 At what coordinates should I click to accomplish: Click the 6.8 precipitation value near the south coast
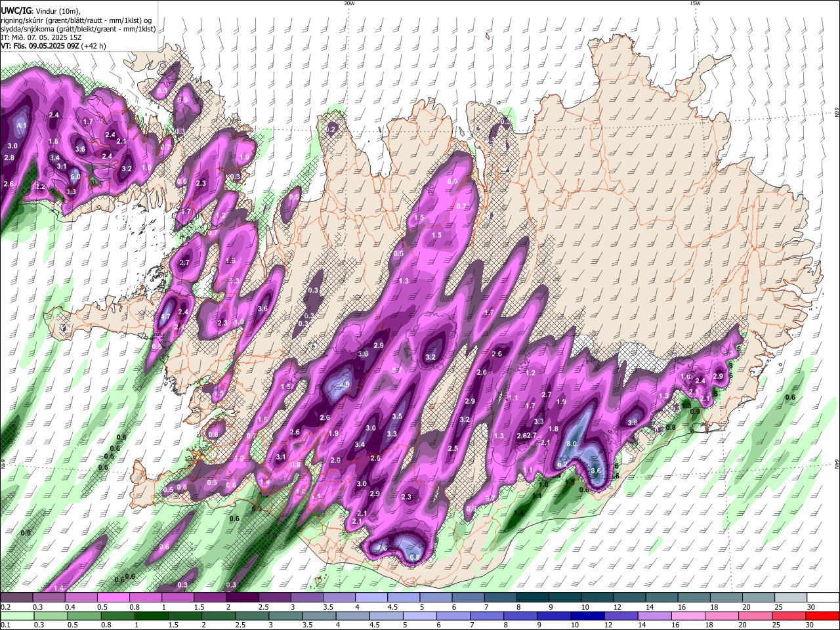[x=415, y=557]
